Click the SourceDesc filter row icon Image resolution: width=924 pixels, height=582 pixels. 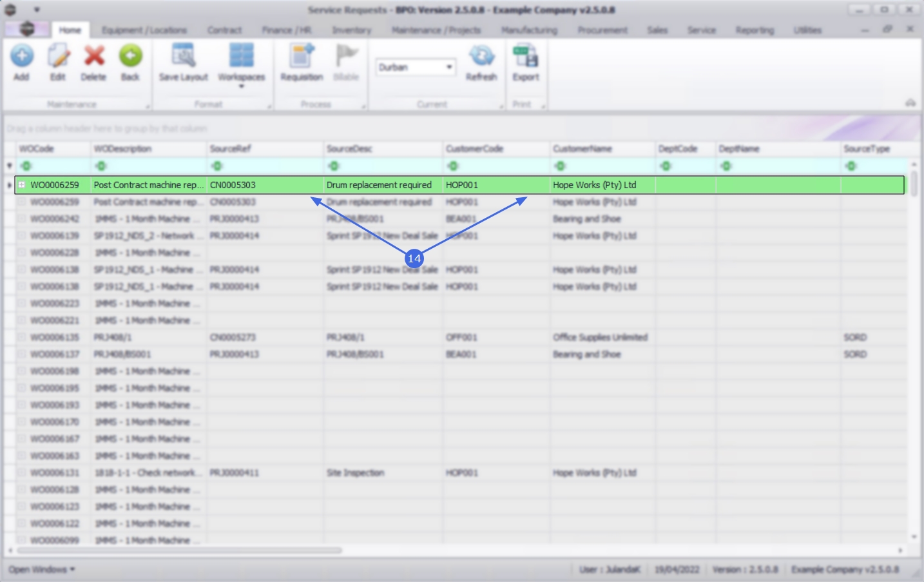333,166
